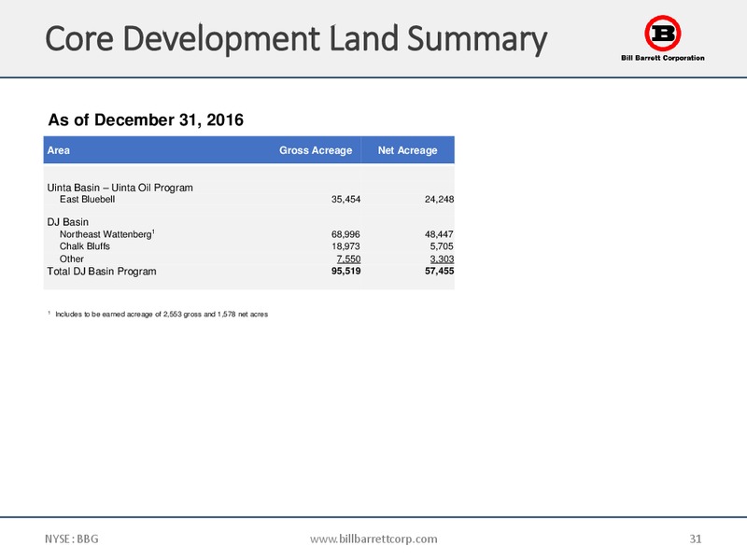
Task: Click the 'East Bluebell' row label
Action: tap(87, 200)
